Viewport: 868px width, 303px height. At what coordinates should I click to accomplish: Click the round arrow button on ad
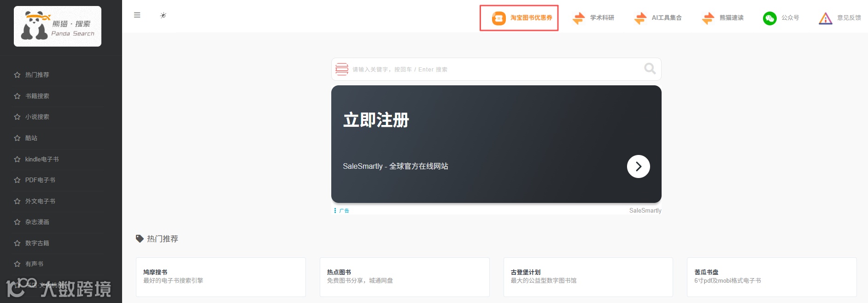pyautogui.click(x=638, y=166)
